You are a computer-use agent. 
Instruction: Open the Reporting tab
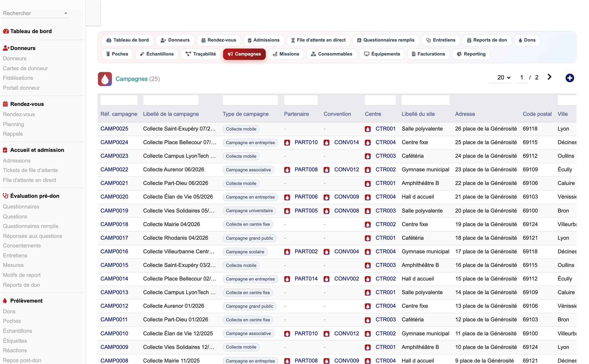click(471, 54)
